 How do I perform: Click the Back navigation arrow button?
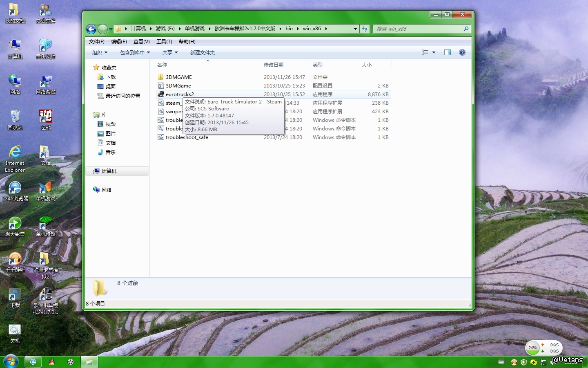[x=91, y=29]
